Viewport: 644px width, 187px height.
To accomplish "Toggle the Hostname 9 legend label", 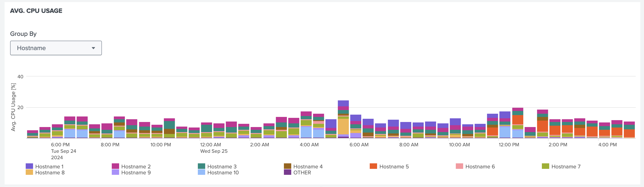I will click(x=136, y=173).
